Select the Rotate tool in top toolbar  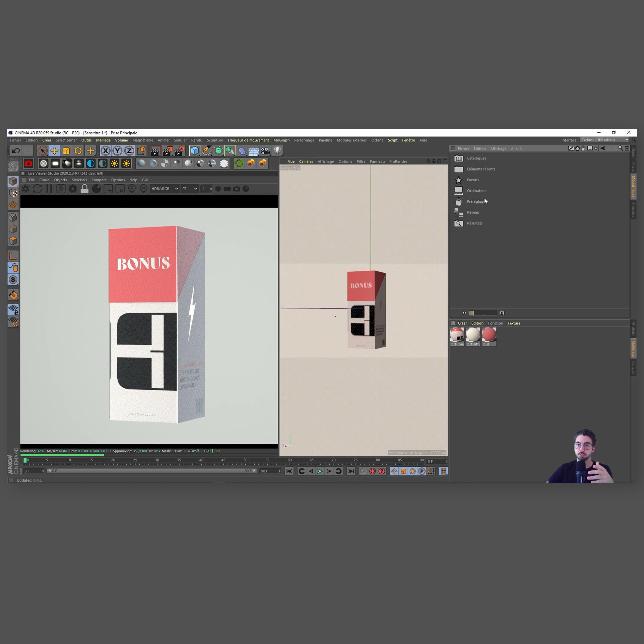pos(78,151)
